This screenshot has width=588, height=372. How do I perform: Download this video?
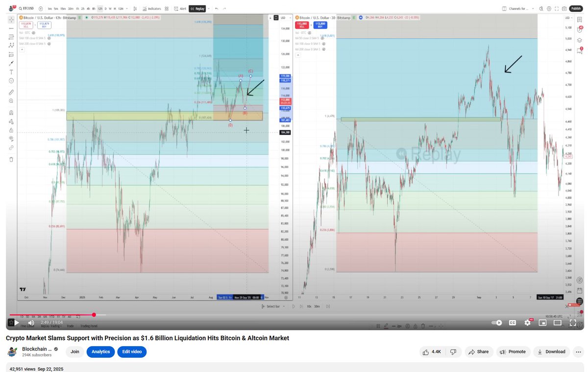[551, 351]
